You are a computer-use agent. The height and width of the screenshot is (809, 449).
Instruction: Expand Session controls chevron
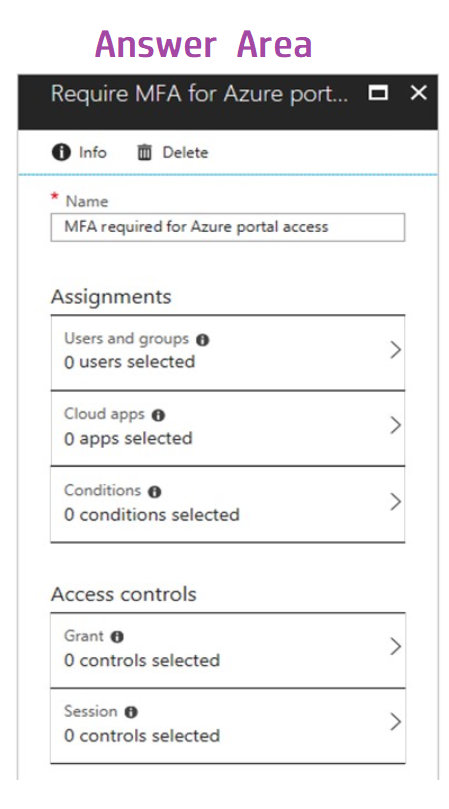point(395,722)
